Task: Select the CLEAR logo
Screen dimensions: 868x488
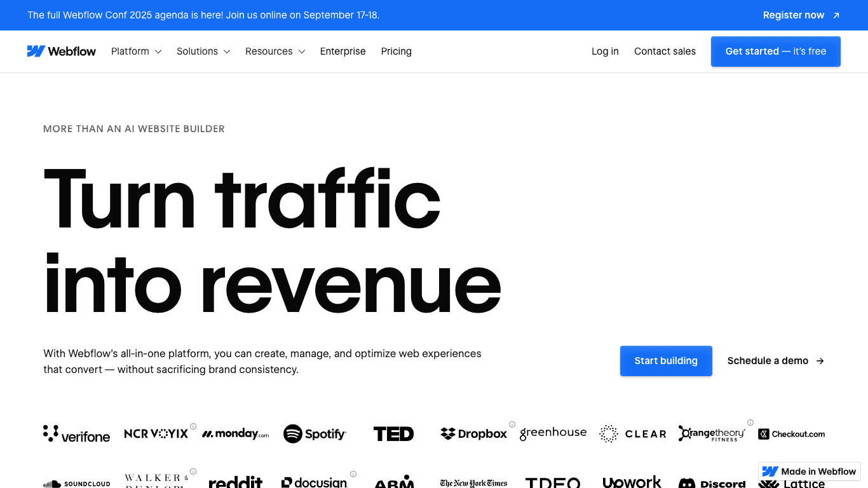Action: point(632,433)
